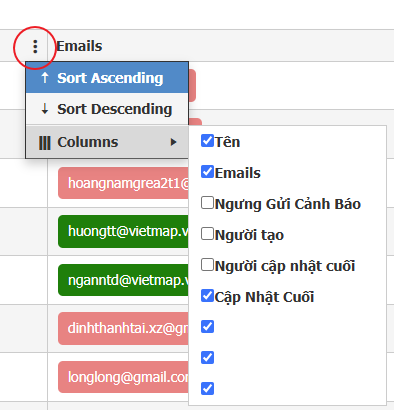
Task: Select Sort Ascending menu item
Action: [x=107, y=77]
